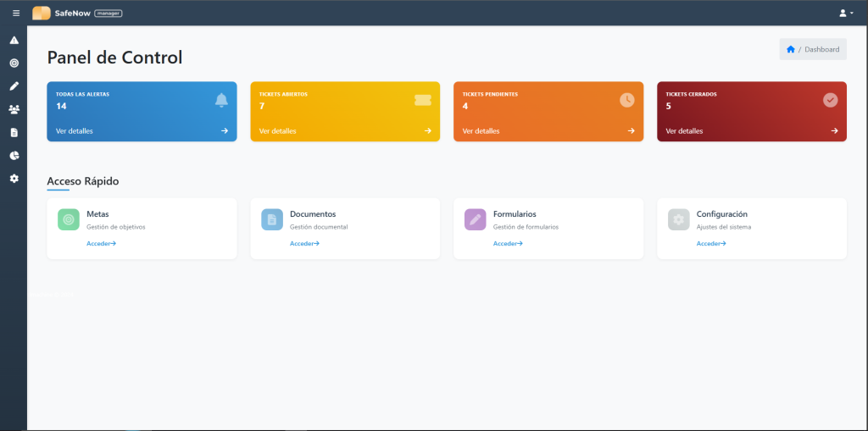Click Acceder under Metas
868x431 pixels.
(x=101, y=243)
